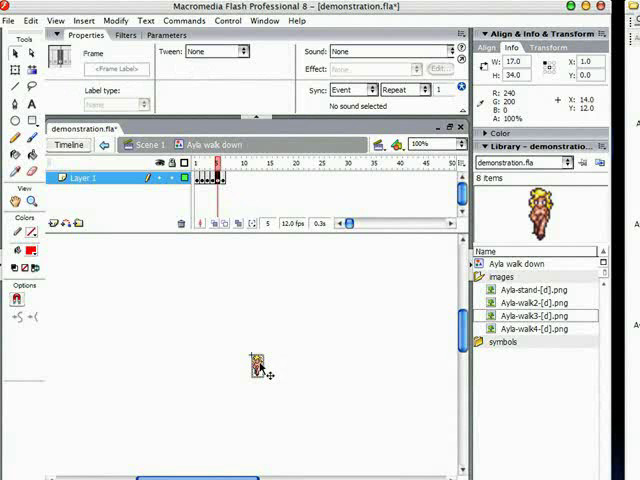Choose the Eraser tool

tap(32, 171)
